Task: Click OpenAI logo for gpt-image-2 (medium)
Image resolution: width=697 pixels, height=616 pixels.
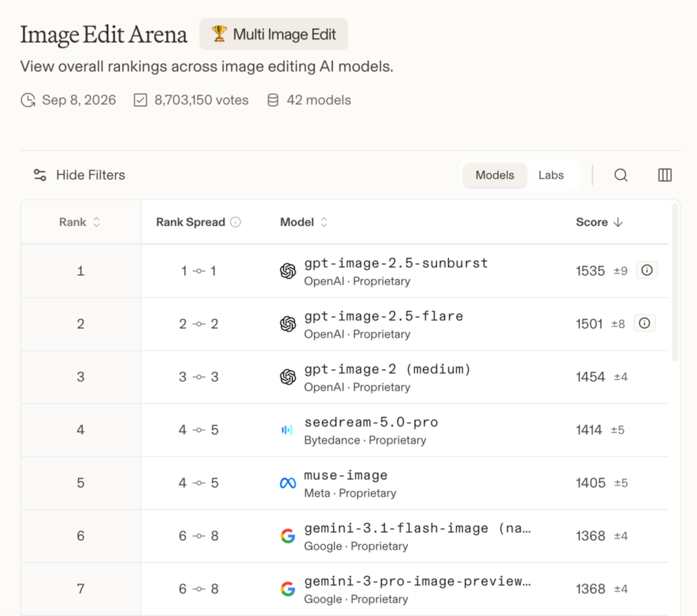Action: (288, 377)
